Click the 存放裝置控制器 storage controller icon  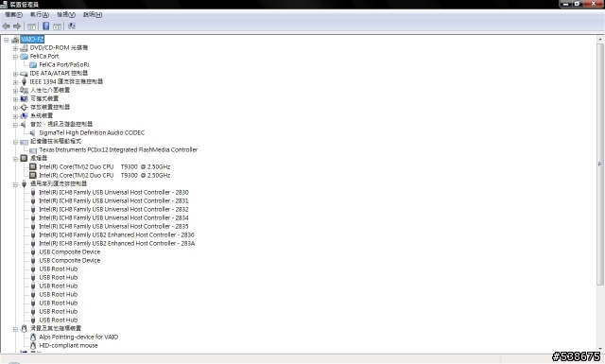point(24,107)
